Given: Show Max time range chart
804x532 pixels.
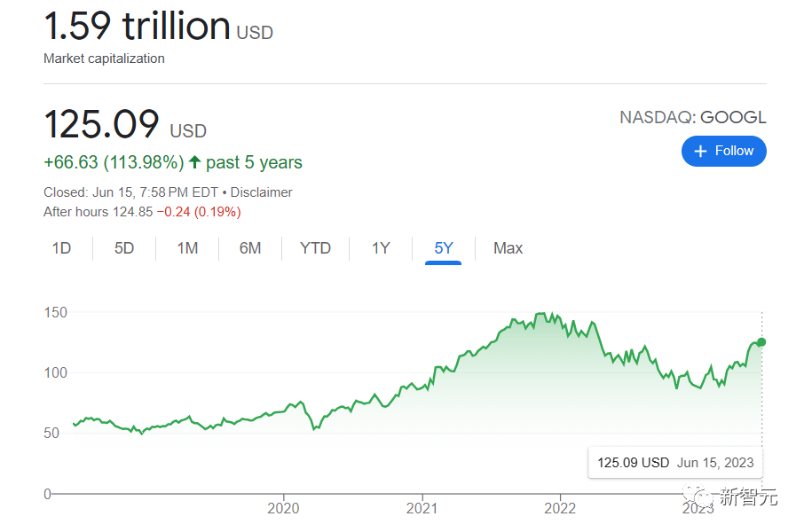Looking at the screenshot, I should click(508, 248).
